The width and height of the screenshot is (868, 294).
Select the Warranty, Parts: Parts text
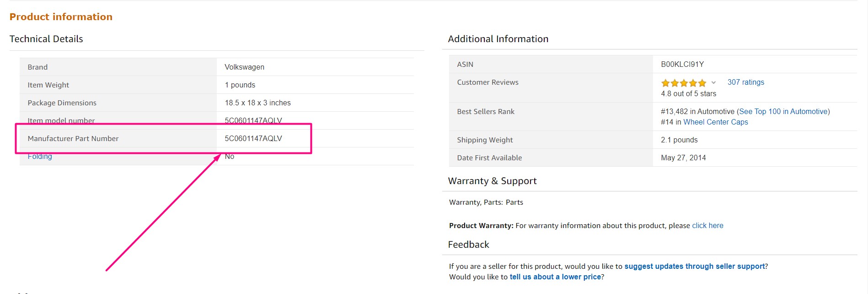[486, 202]
